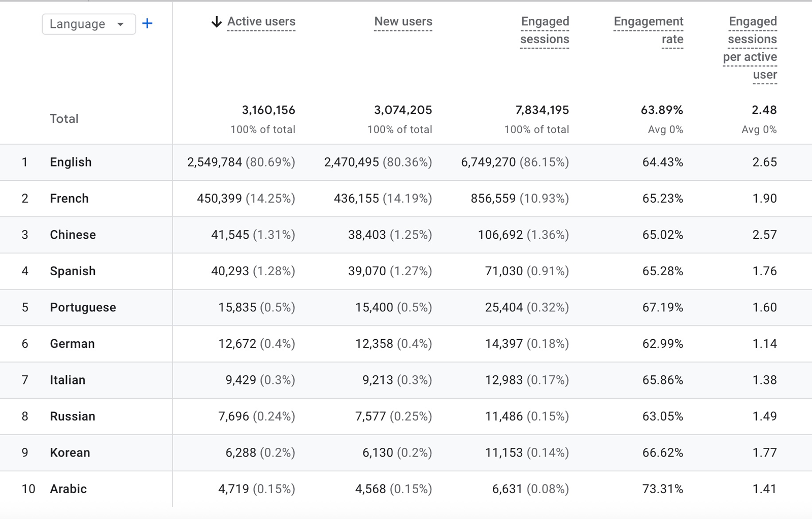812x519 pixels.
Task: Click total new users value 3,074,205
Action: [x=403, y=110]
